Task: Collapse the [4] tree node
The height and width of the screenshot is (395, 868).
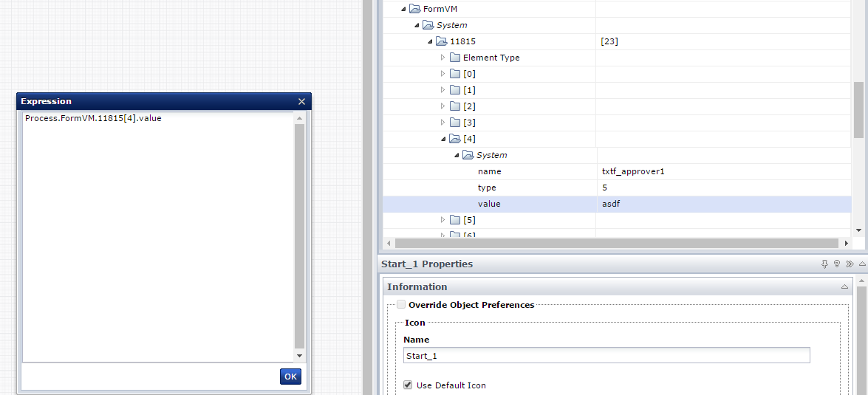Action: pos(443,139)
